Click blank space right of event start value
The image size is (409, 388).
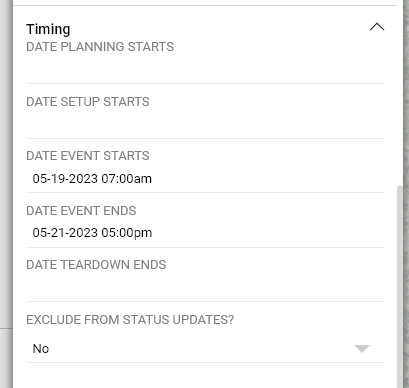click(268, 179)
